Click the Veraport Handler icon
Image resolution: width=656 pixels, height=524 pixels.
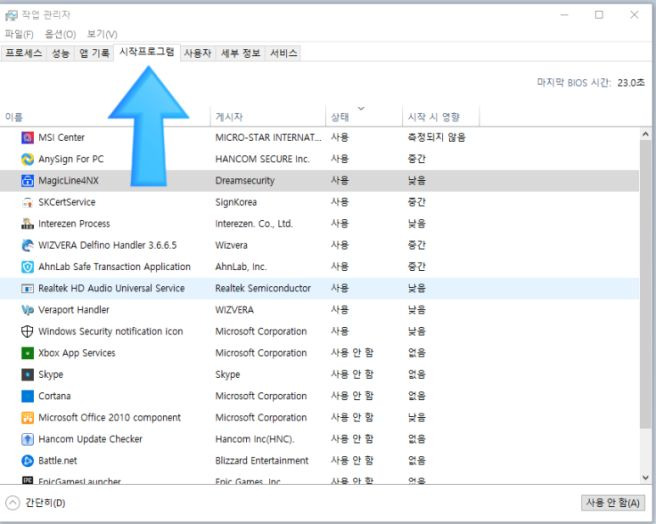coord(27,310)
